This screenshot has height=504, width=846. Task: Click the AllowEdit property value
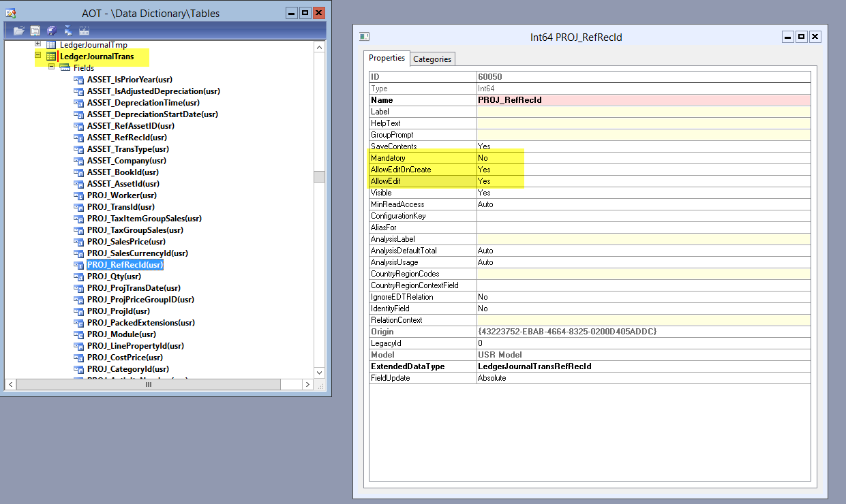click(x=643, y=181)
